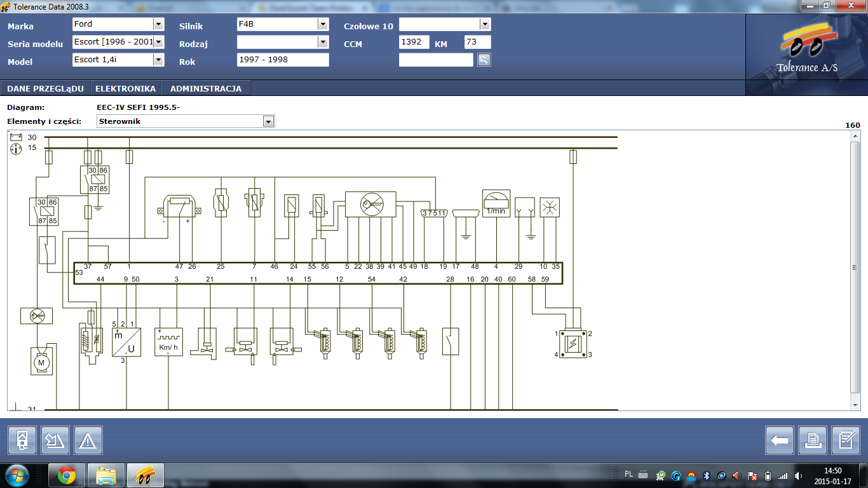
Task: Click the magnifier search icon beside the empty field
Action: 484,60
